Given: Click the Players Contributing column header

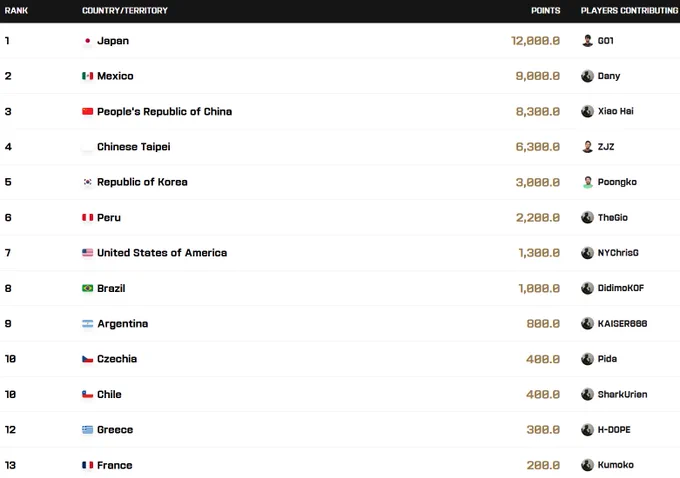Looking at the screenshot, I should pos(630,10).
